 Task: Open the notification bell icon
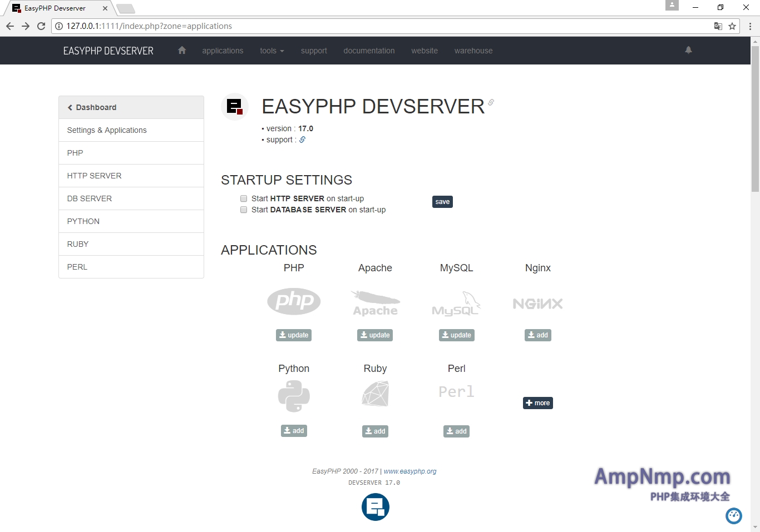(x=688, y=50)
